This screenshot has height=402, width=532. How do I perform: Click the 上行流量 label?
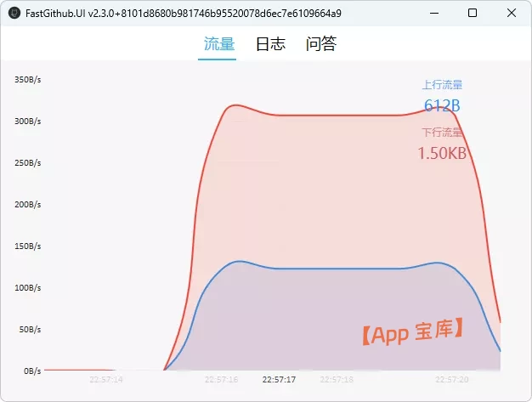pyautogui.click(x=442, y=85)
